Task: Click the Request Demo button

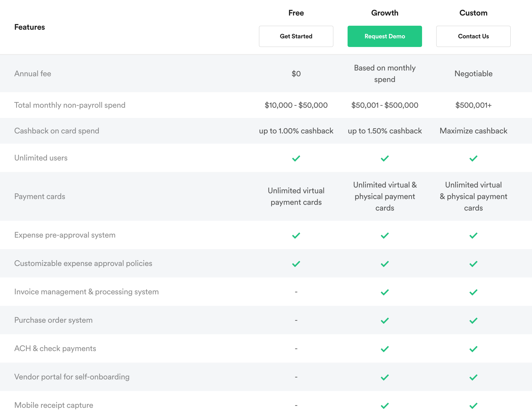Action: pos(384,36)
